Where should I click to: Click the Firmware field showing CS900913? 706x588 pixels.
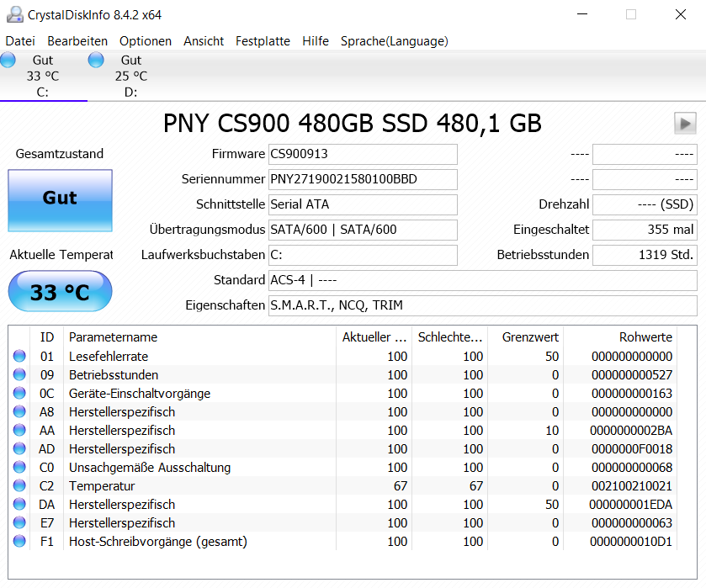362,154
